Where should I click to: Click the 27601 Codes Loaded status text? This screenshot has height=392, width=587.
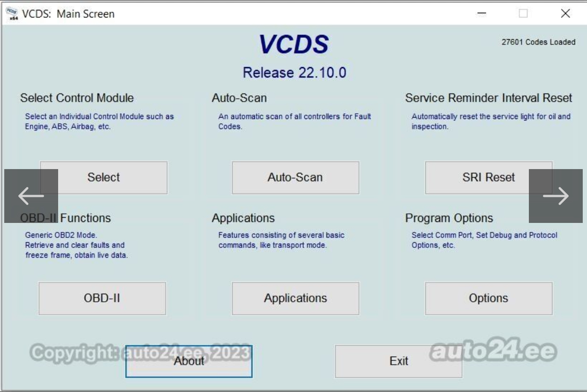[x=538, y=42]
